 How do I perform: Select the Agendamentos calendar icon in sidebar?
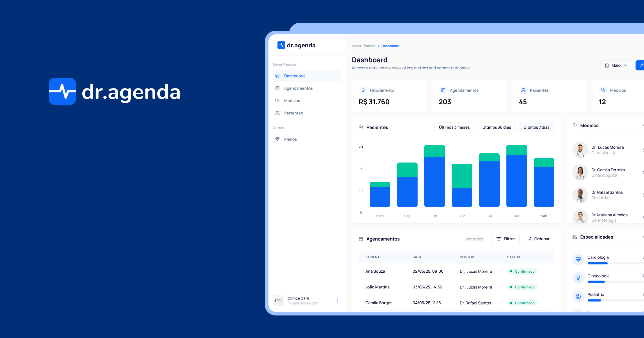pos(277,88)
